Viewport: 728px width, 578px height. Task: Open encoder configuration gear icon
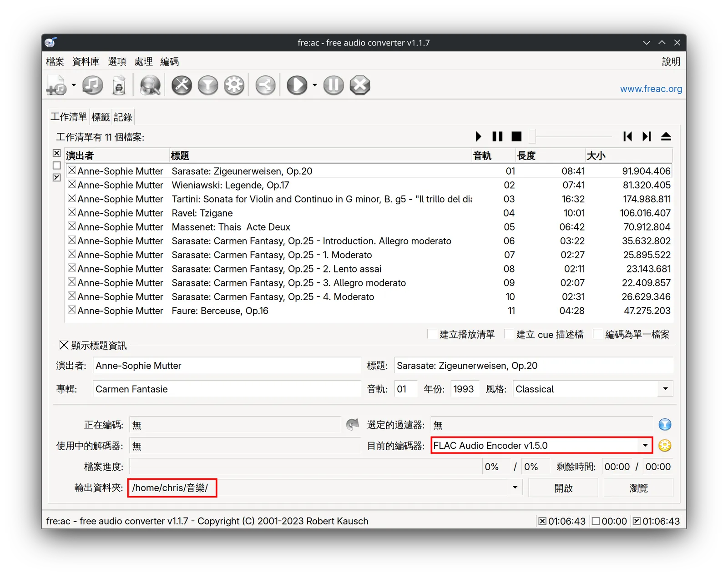coord(234,85)
